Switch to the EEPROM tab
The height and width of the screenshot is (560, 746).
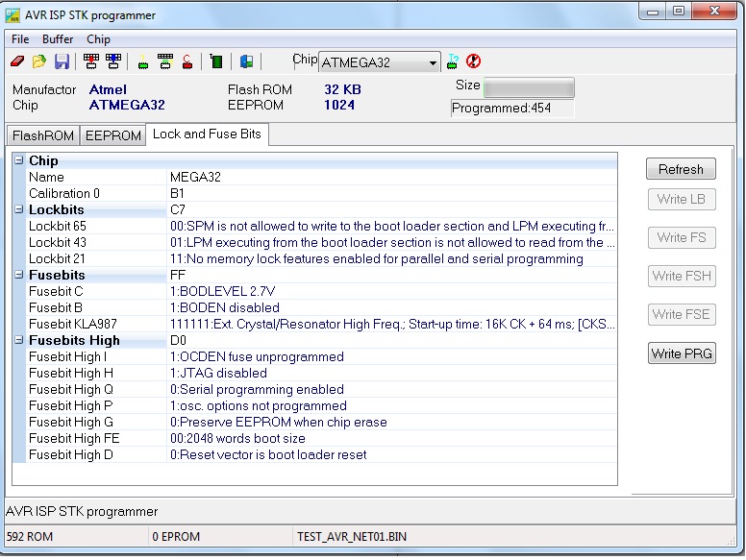click(113, 135)
